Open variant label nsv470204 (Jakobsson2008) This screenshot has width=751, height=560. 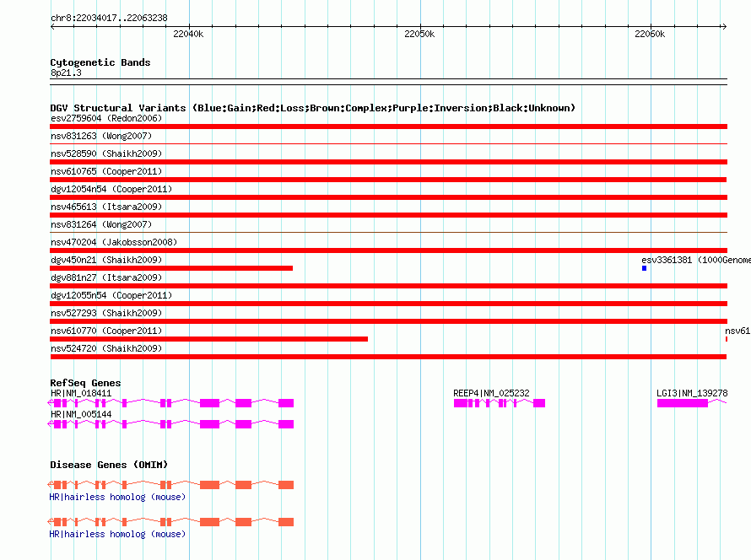(114, 242)
